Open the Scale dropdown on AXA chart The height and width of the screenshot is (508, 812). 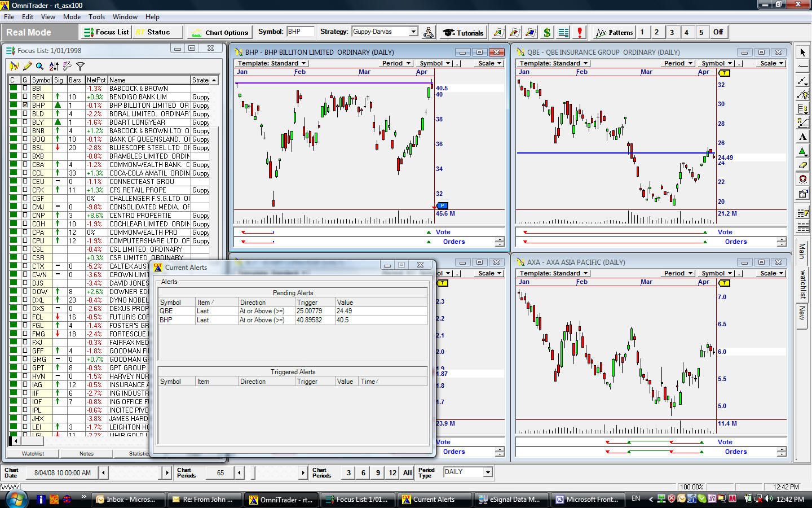click(x=771, y=273)
